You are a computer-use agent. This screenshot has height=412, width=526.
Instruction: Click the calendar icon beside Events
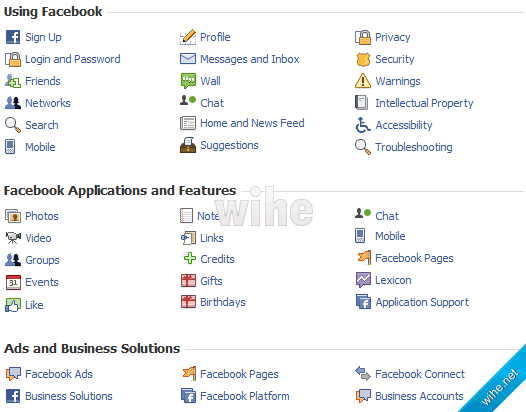coord(13,282)
